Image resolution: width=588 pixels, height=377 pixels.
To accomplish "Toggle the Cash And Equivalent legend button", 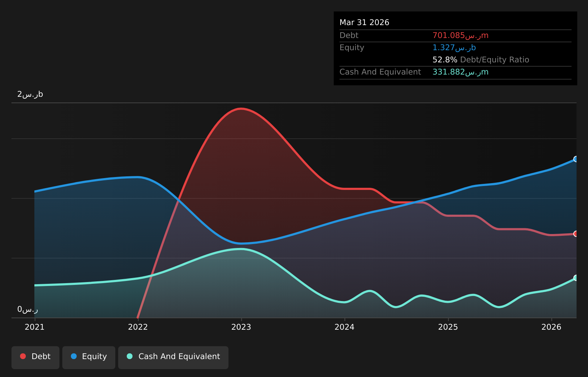I will pos(173,357).
